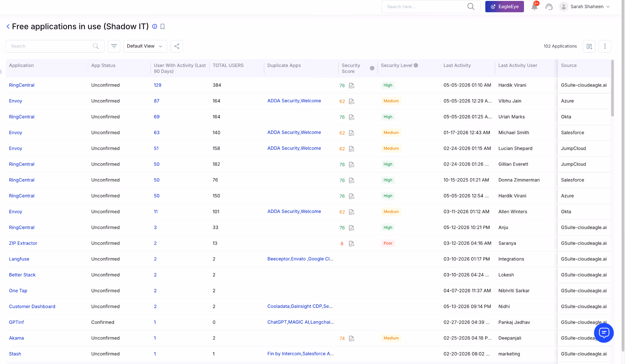Launch EagleEye assistant
625x364 pixels.
504,6
